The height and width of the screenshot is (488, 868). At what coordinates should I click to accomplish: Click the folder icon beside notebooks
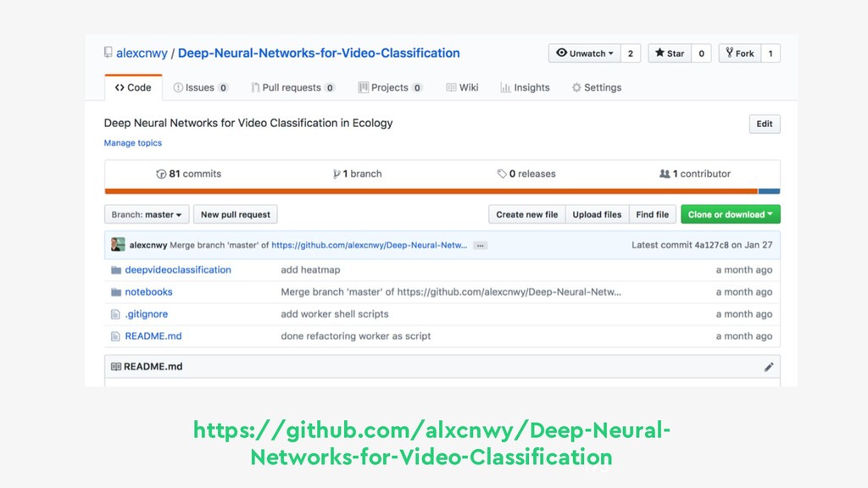tap(115, 292)
